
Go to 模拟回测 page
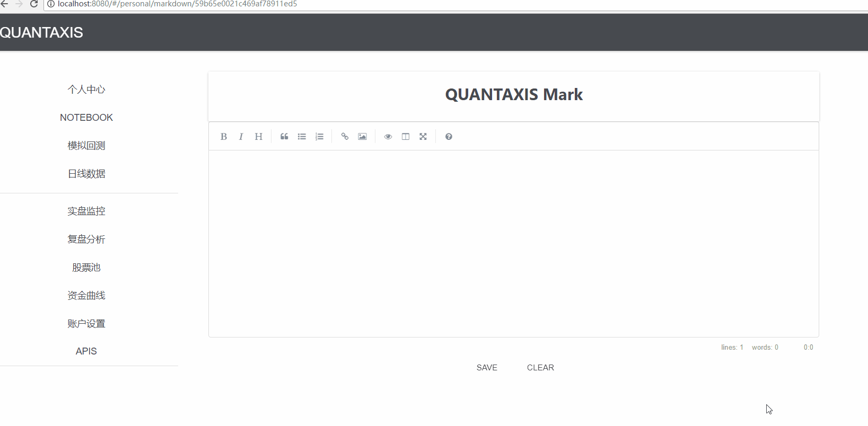[86, 146]
